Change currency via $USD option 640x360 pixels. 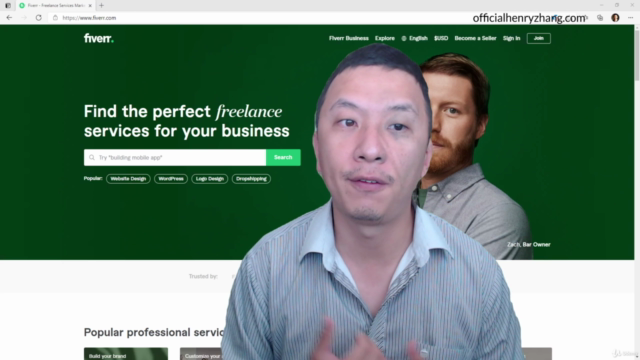click(x=441, y=38)
